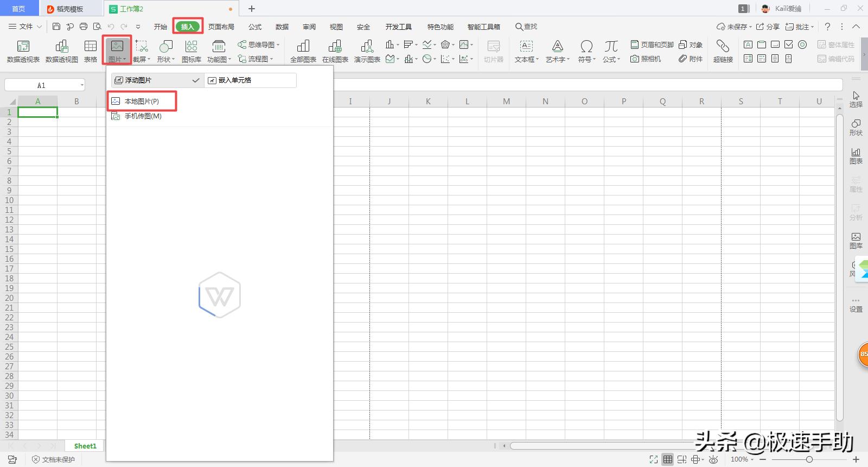Choose 手机传图(M) phone transfer
The height and width of the screenshot is (467, 868).
142,116
